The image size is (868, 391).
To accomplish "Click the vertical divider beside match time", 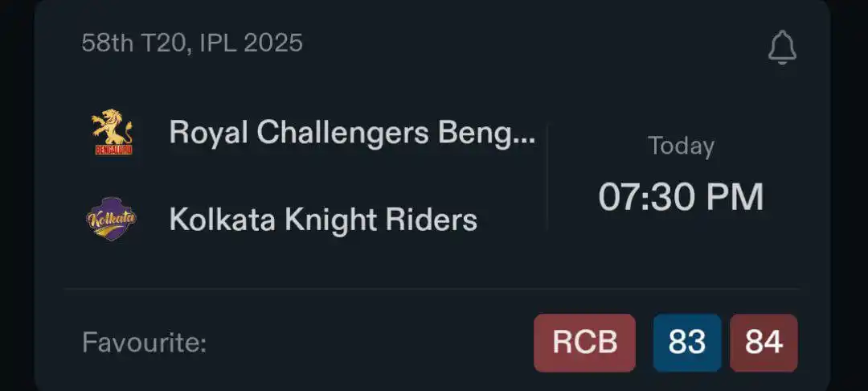I will point(547,176).
